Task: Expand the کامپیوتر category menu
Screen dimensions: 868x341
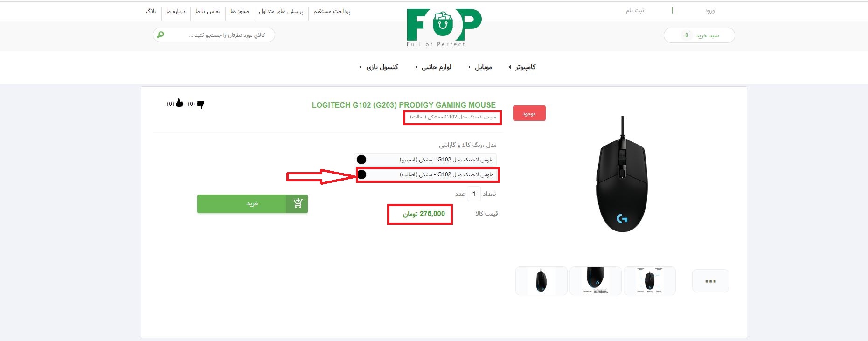Action: (522, 67)
